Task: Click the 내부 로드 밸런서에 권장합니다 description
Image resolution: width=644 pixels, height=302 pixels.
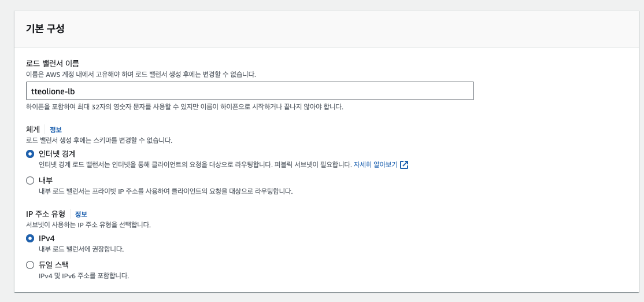Action: click(81, 249)
